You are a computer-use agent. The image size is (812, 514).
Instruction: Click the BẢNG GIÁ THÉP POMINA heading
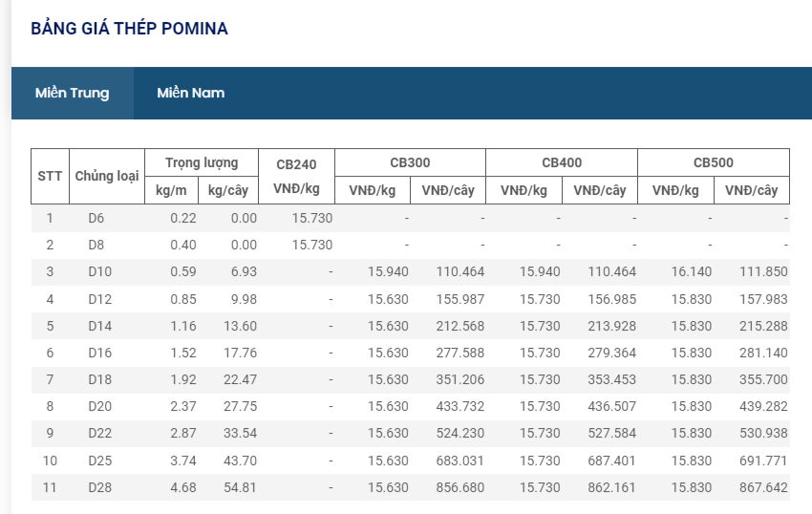129,29
